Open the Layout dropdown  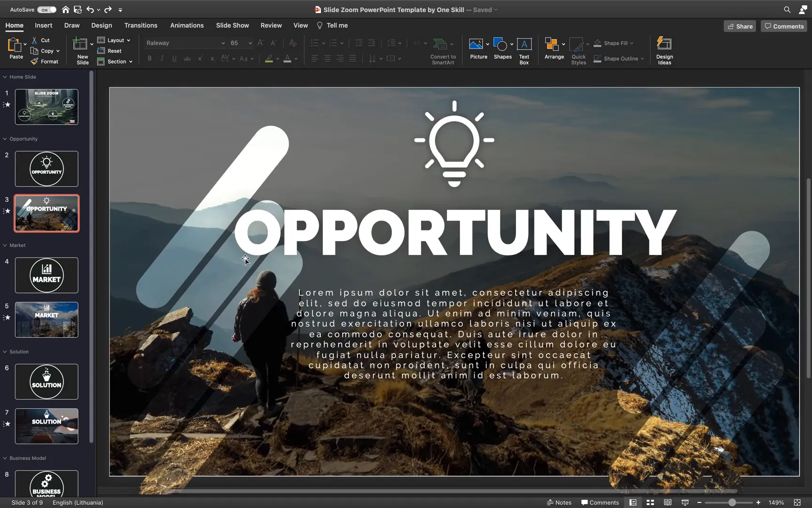click(114, 40)
